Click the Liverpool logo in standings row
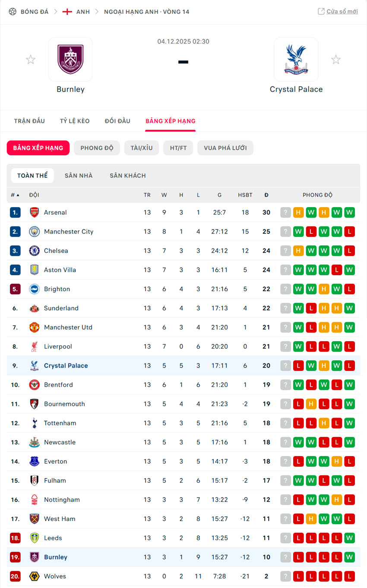The width and height of the screenshot is (367, 588). [34, 346]
